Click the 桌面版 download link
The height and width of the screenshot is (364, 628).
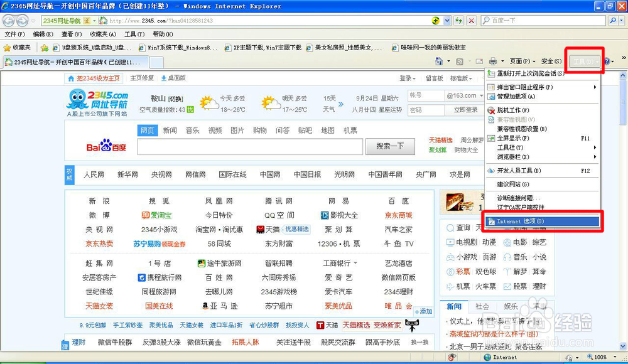coord(174,78)
